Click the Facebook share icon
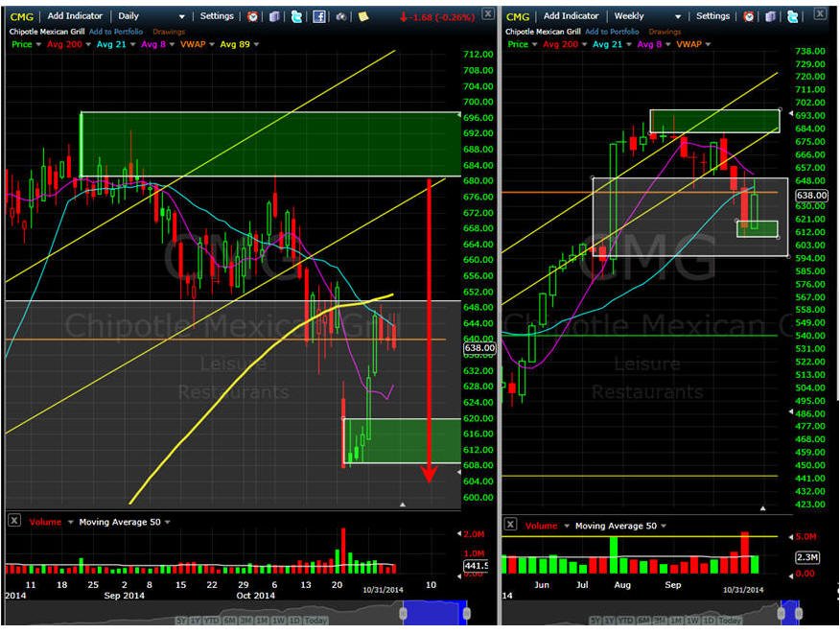Screen dimensions: 840x634 click(318, 16)
